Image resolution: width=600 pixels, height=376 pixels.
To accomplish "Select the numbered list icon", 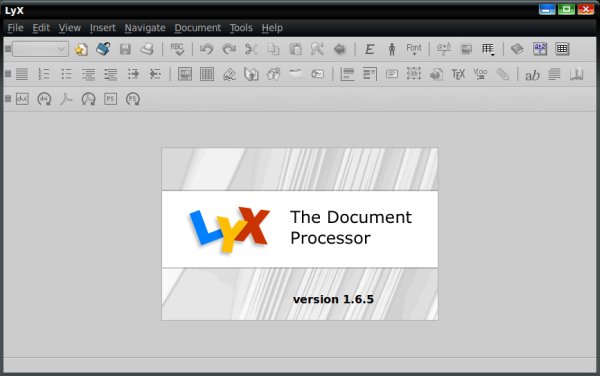I will point(44,74).
